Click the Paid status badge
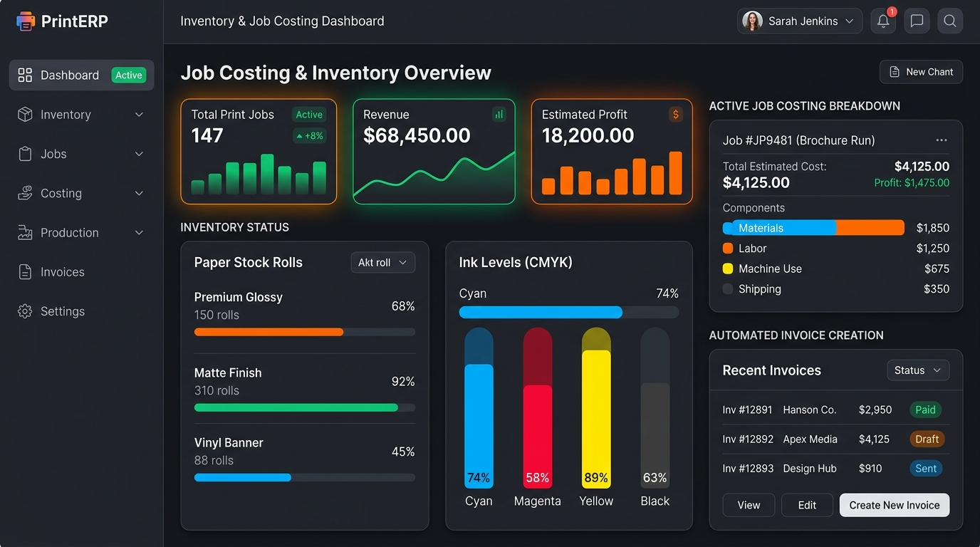This screenshot has height=547, width=980. tap(926, 410)
